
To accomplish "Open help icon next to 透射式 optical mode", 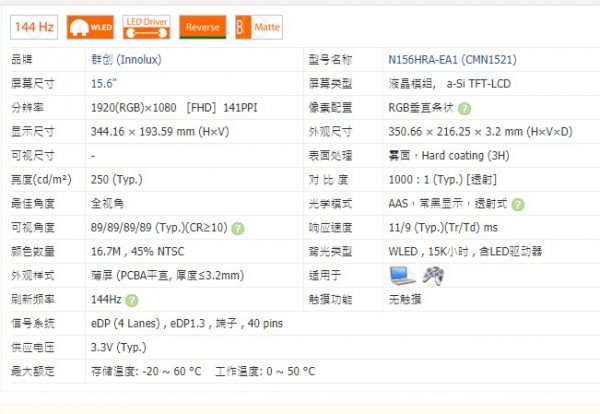I will pos(518,205).
